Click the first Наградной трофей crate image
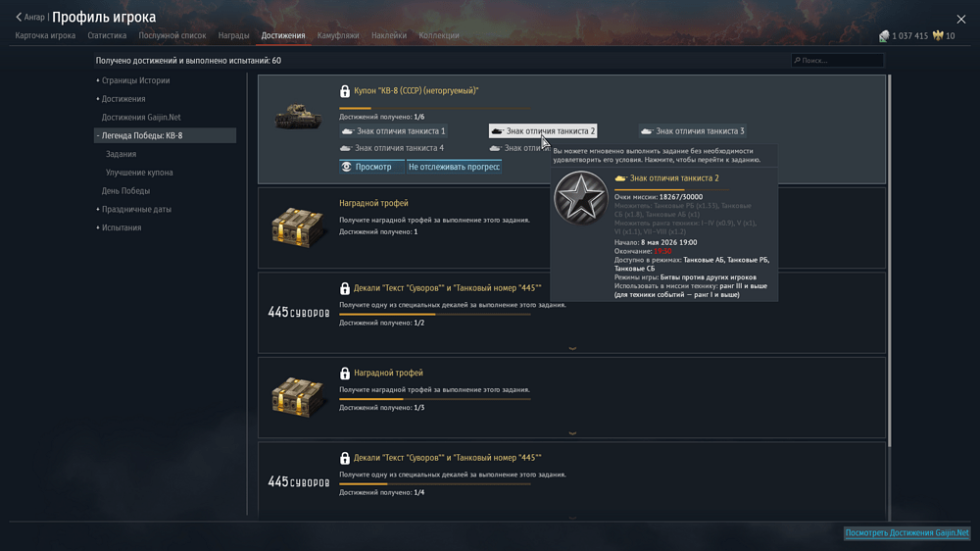 click(298, 227)
